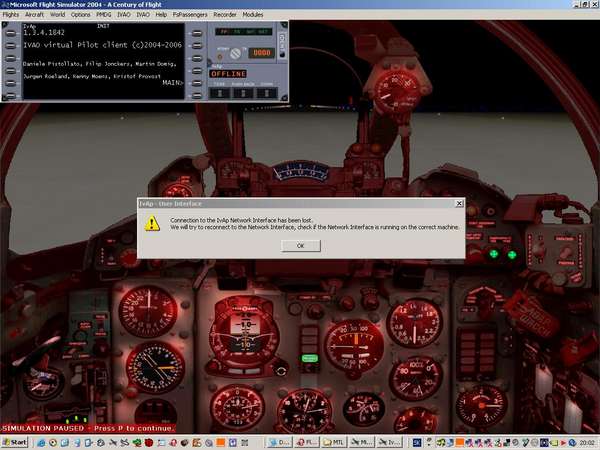Open the Flights menu

[10, 15]
